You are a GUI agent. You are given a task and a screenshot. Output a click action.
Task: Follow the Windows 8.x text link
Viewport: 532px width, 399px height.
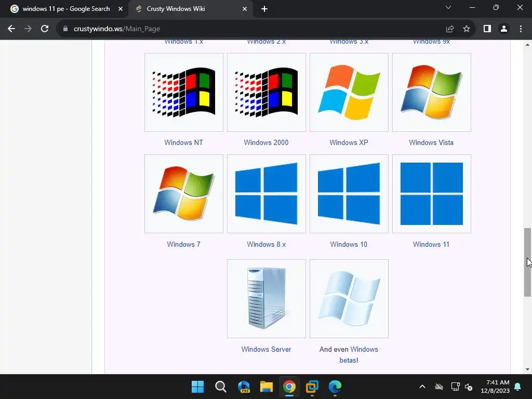coord(267,244)
